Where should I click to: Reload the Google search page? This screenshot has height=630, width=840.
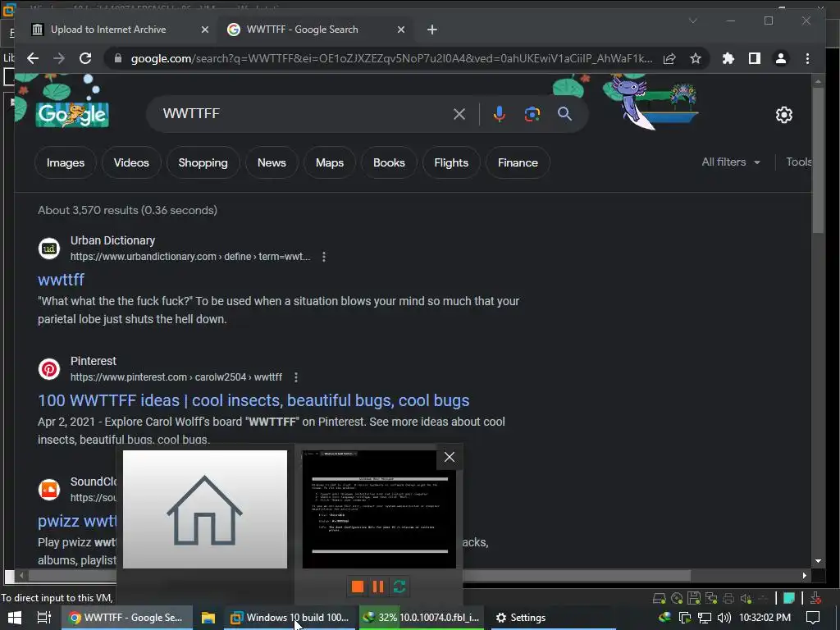(85, 58)
